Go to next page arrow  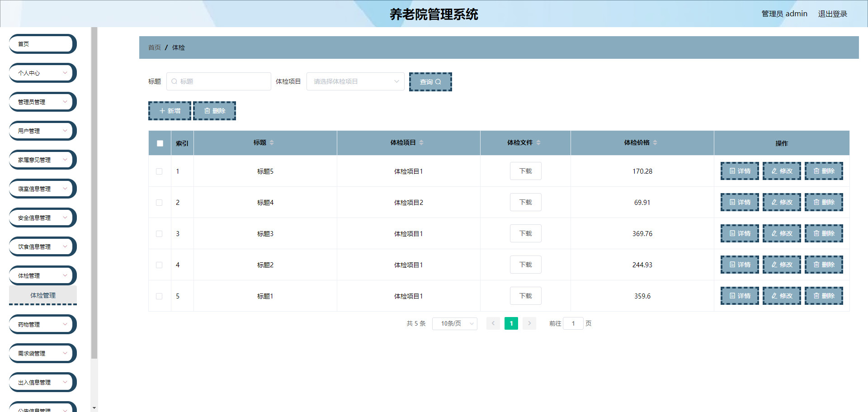tap(529, 323)
